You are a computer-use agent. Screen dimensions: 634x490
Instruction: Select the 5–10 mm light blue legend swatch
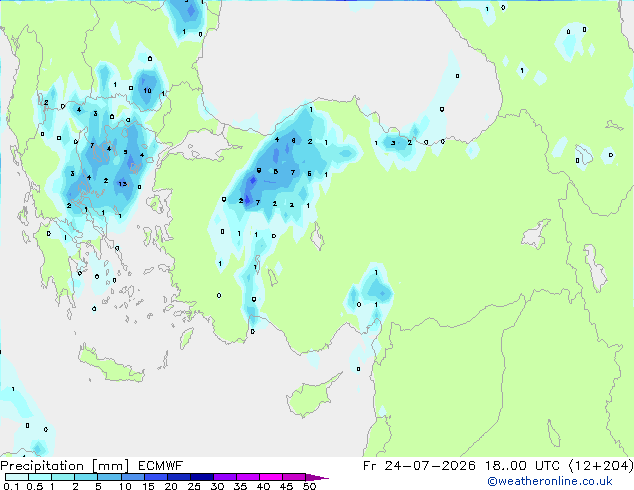[x=109, y=477]
